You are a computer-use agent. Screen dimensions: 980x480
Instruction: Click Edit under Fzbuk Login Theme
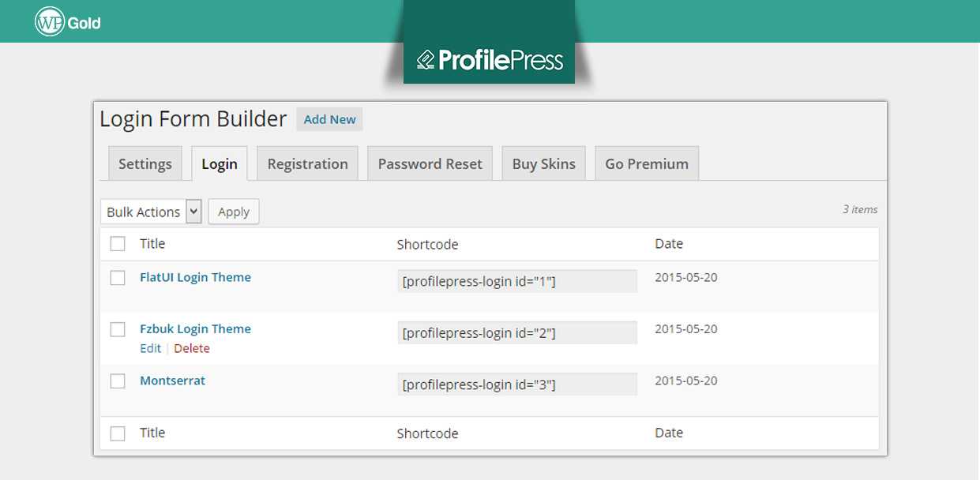pos(150,348)
